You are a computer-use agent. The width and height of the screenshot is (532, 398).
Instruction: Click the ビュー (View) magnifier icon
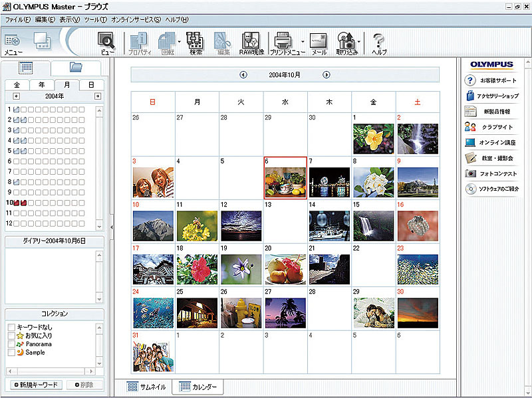[107, 43]
